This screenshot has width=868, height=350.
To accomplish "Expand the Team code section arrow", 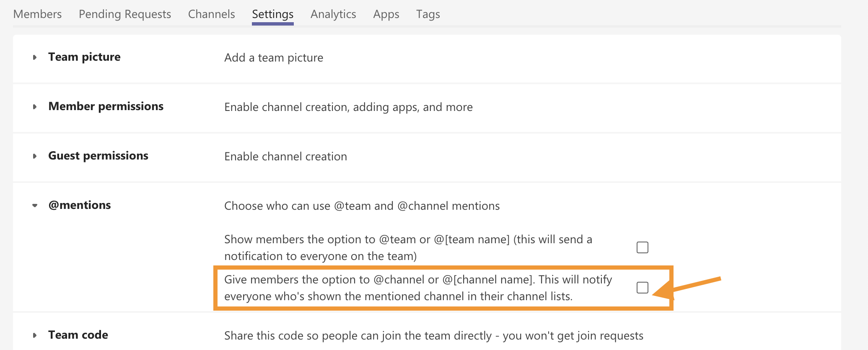I will tap(35, 335).
